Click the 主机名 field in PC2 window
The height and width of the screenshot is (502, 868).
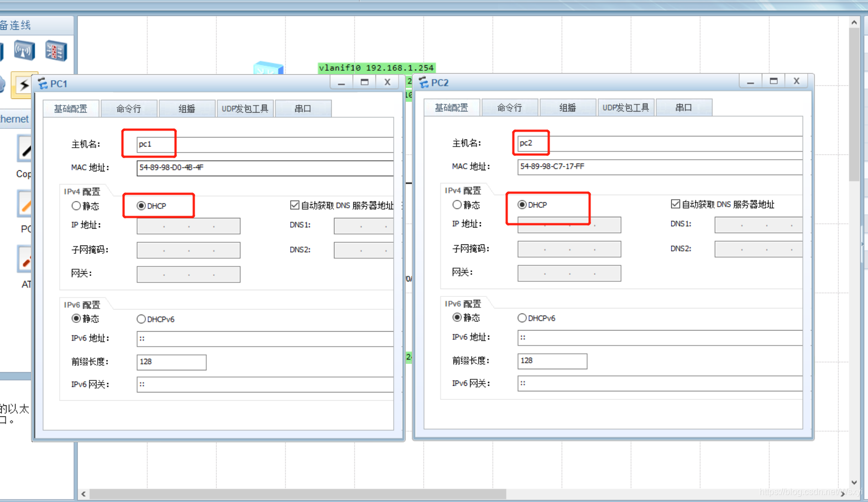pos(660,143)
